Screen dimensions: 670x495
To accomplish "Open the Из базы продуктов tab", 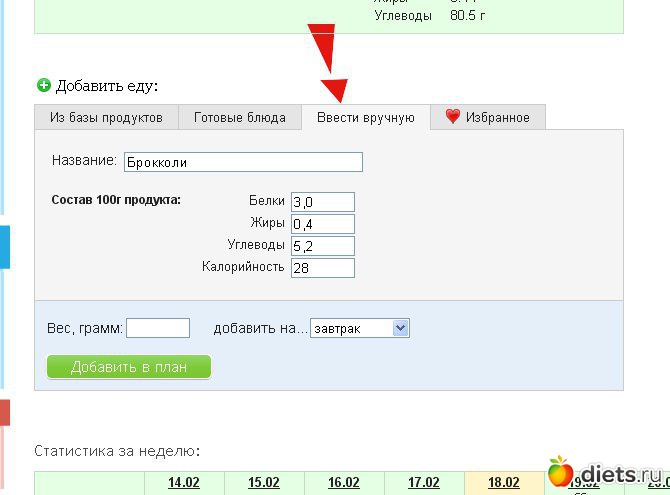I will pyautogui.click(x=106, y=118).
